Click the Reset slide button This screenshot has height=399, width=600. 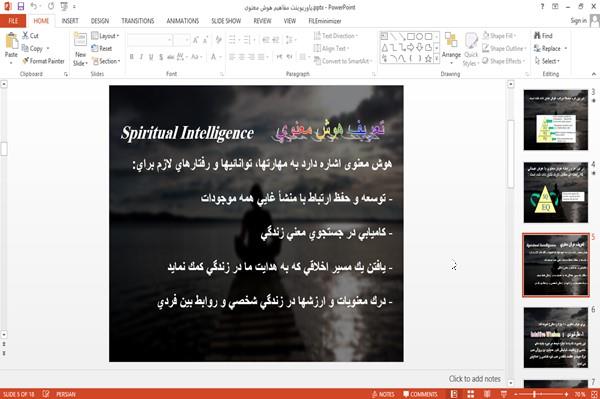[101, 48]
